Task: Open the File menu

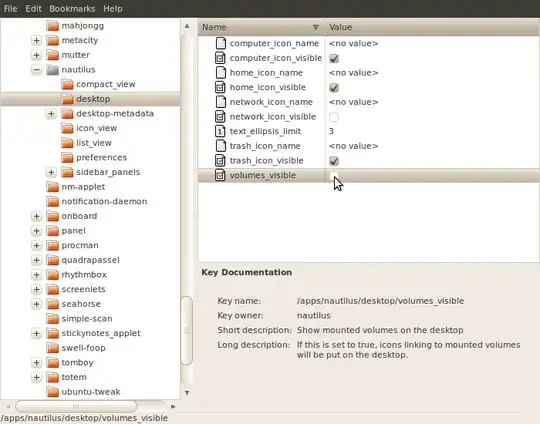Action: (10, 9)
